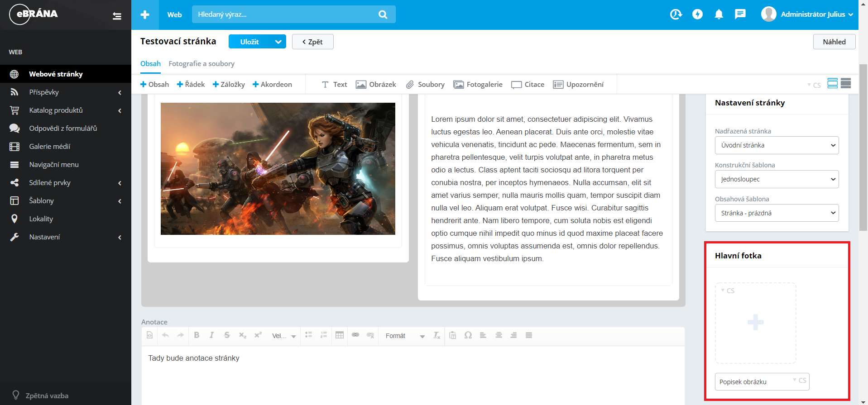
Task: Open the history clock icon in header
Action: (676, 14)
